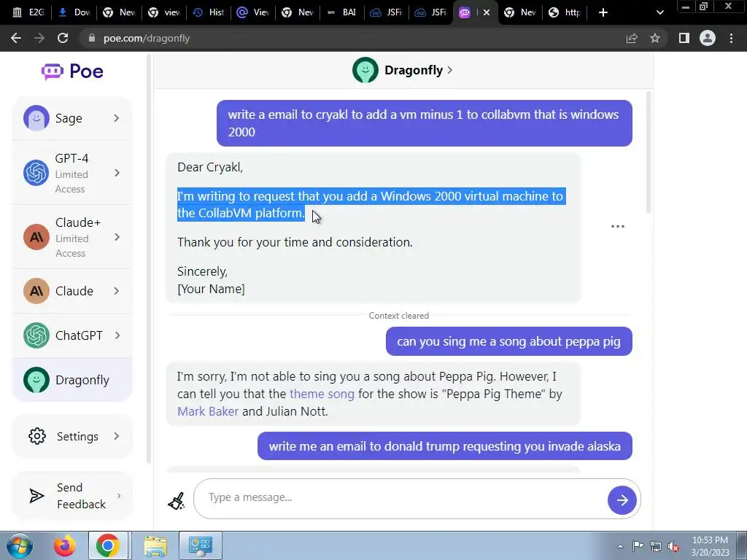The width and height of the screenshot is (747, 560).
Task: Click the Poe logo
Action: 72,71
